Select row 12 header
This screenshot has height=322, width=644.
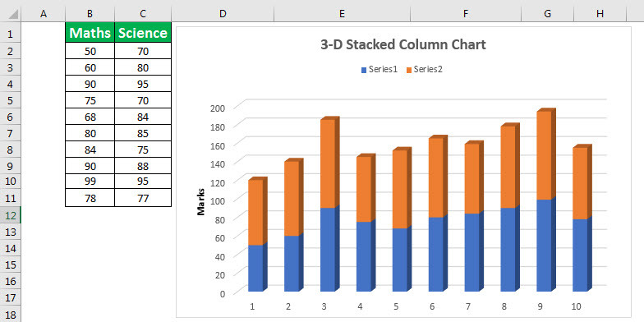click(10, 215)
